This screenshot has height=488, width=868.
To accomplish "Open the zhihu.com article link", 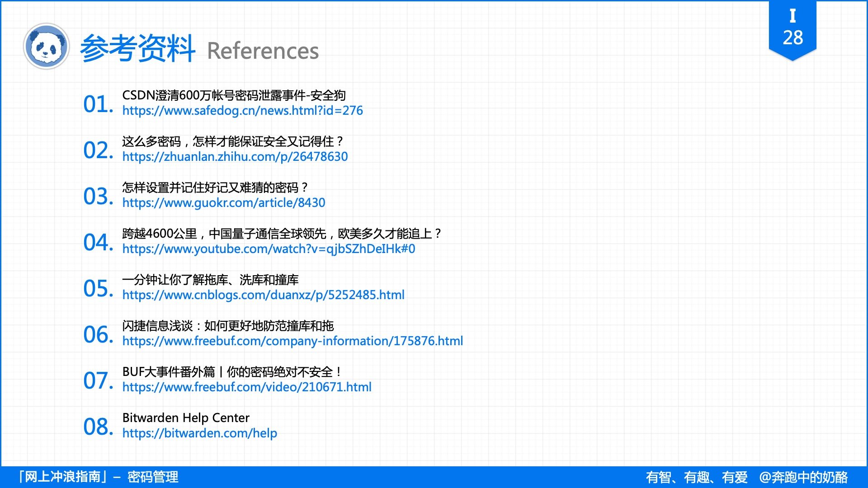I will point(234,157).
